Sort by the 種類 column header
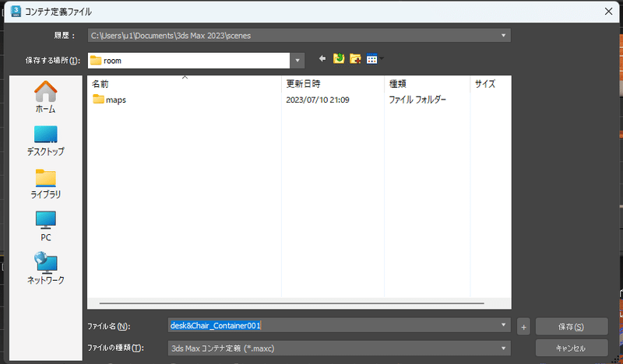623x364 pixels. click(427, 84)
